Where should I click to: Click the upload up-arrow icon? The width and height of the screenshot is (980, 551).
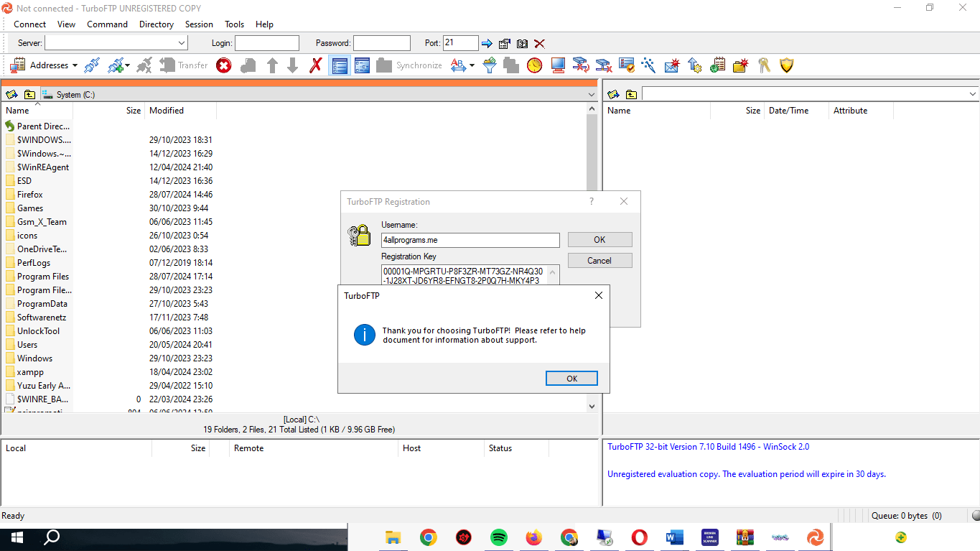point(272,65)
